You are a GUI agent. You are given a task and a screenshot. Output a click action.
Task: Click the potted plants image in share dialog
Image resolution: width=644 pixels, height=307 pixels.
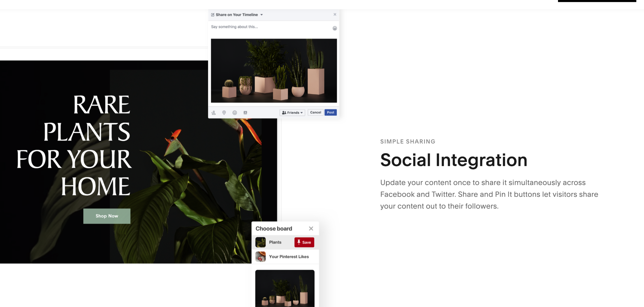click(x=274, y=71)
